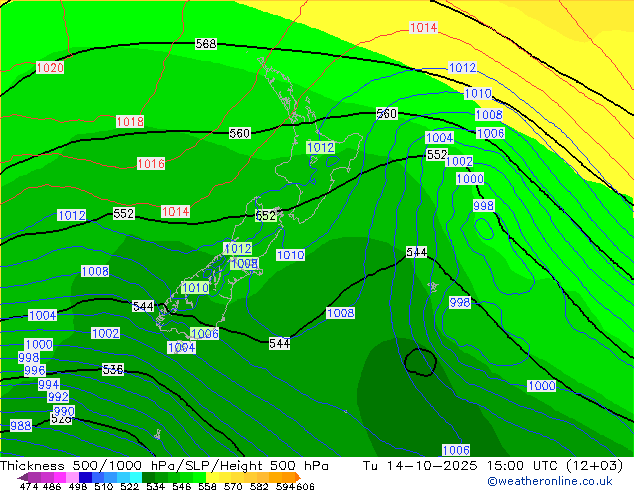Click the red 1020 isobar label
The height and width of the screenshot is (490, 634).
click(x=50, y=68)
